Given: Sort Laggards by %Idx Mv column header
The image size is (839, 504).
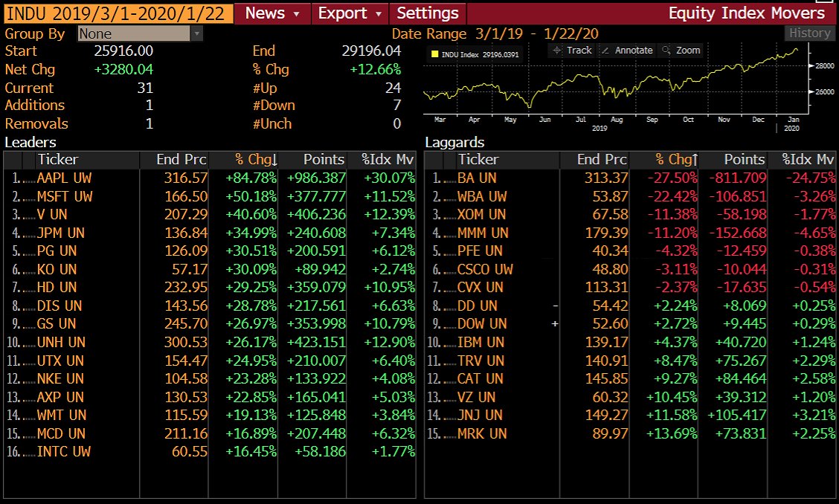Looking at the screenshot, I should click(x=802, y=159).
